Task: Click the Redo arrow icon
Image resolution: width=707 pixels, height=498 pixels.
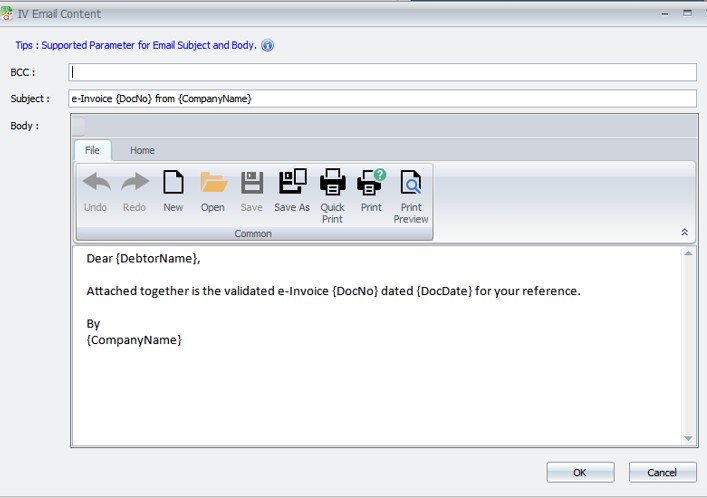Action: [x=134, y=184]
